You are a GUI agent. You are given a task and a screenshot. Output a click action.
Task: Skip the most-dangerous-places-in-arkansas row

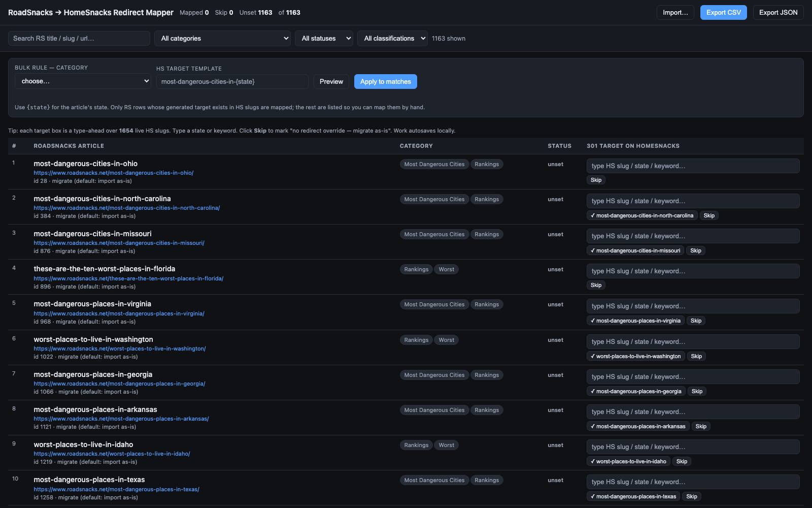point(701,427)
